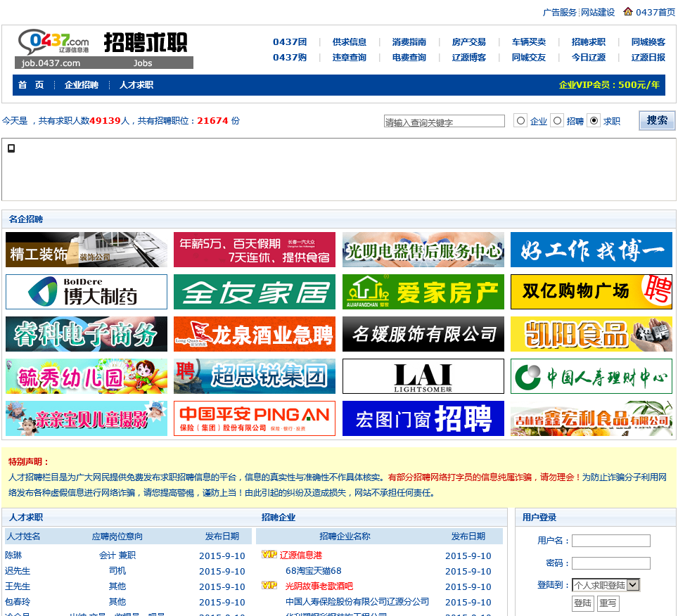Open the 爱家房产 banner
The height and width of the screenshot is (616, 678).
(x=423, y=292)
